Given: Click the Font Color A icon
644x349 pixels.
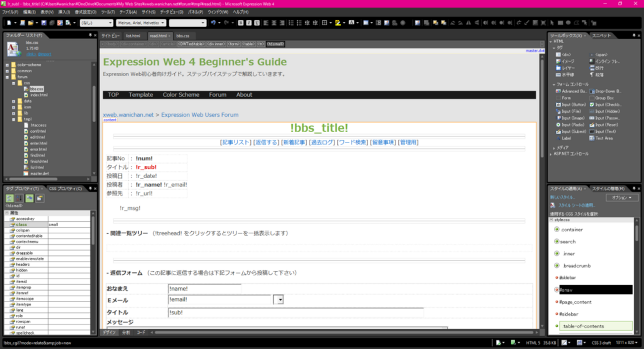Looking at the screenshot, I should (351, 23).
